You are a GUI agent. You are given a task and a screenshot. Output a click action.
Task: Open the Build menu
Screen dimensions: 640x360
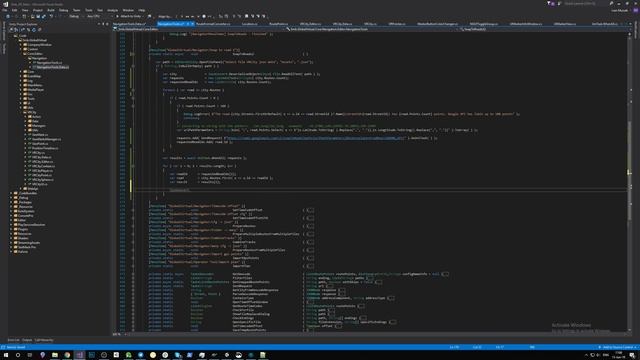[x=51, y=10]
